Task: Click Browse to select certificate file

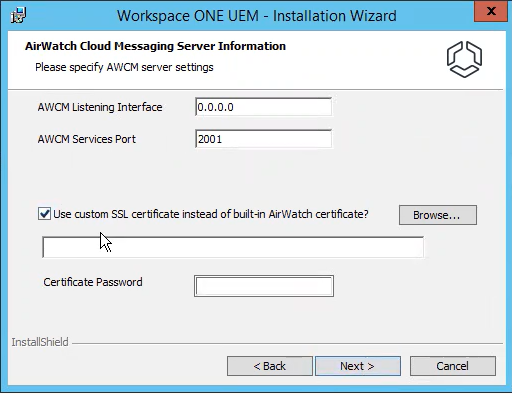Action: [x=438, y=215]
